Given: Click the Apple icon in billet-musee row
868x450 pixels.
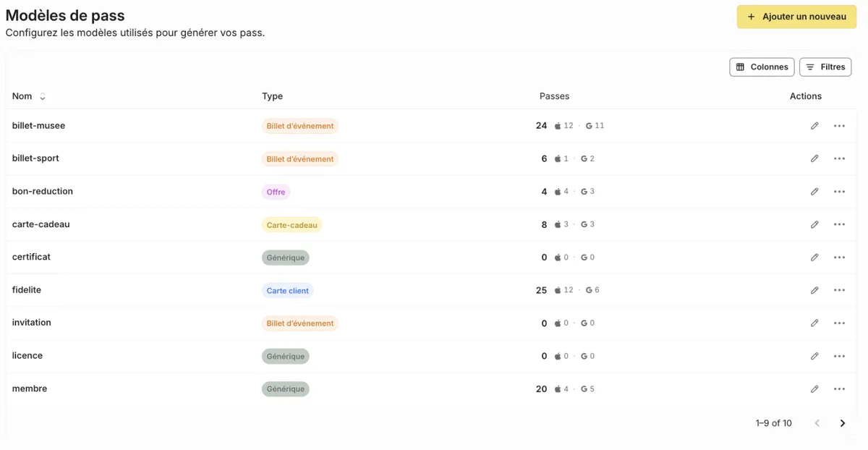Looking at the screenshot, I should pos(558,126).
